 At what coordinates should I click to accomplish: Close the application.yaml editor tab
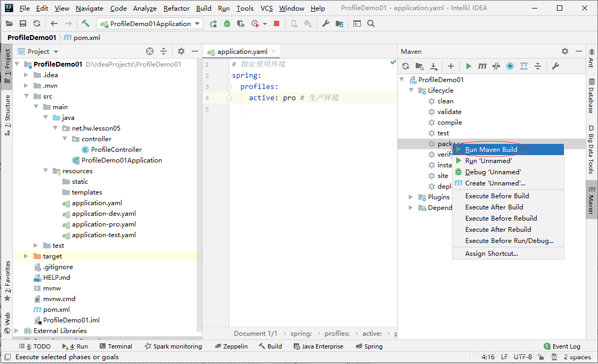[273, 51]
